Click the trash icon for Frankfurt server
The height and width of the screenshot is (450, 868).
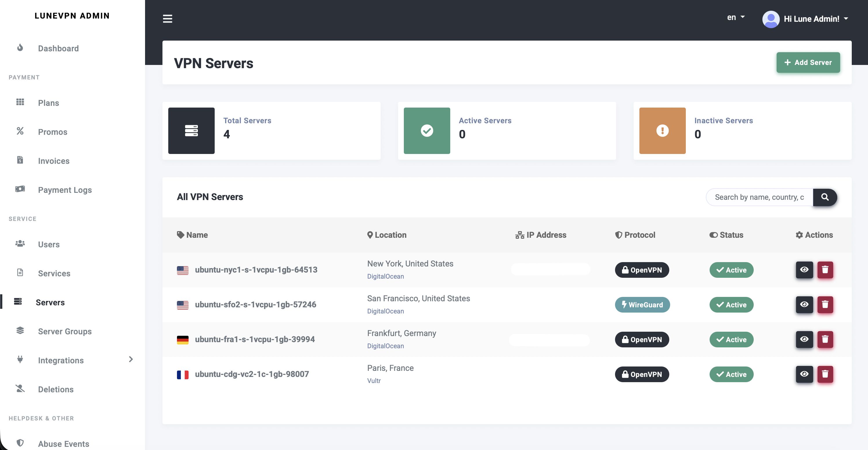tap(825, 339)
